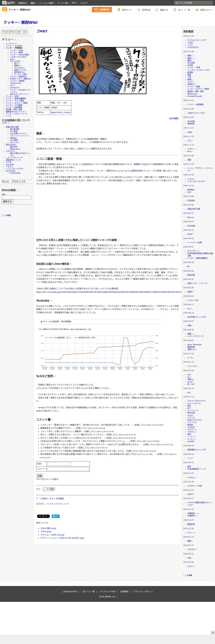Click the close X at bottom right
Image resolution: width=215 pixels, height=644 pixels.
[x=212, y=632]
